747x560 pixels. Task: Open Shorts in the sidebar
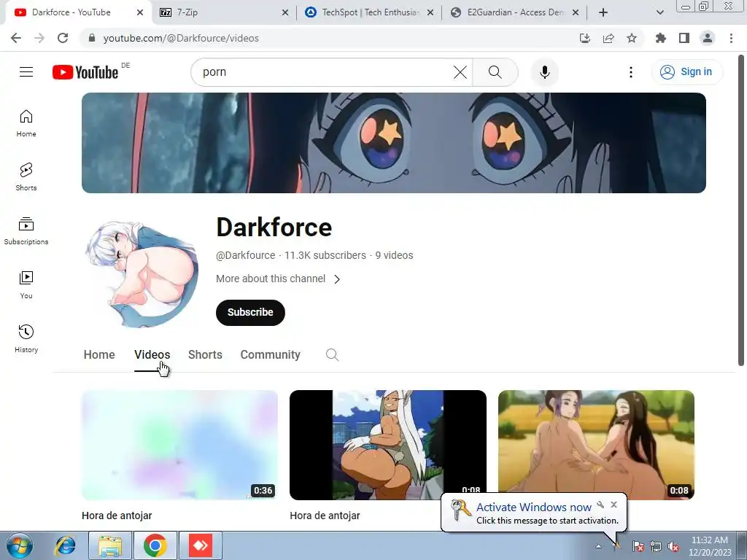click(26, 177)
